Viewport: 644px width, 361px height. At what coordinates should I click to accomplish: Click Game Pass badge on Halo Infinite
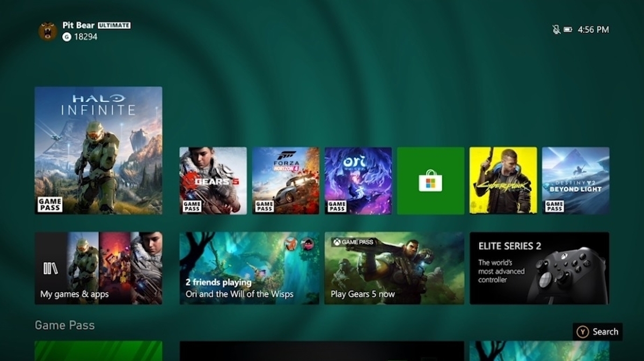click(x=50, y=205)
